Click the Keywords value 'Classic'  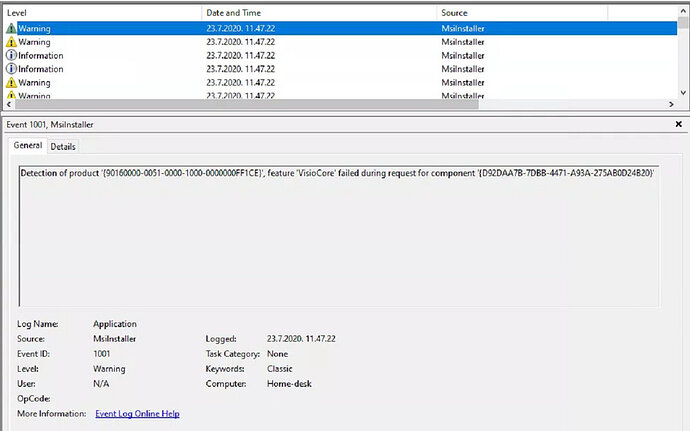tap(279, 369)
